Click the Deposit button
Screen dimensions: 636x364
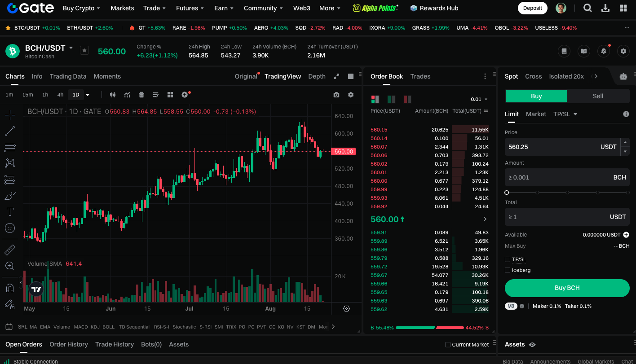click(x=533, y=8)
